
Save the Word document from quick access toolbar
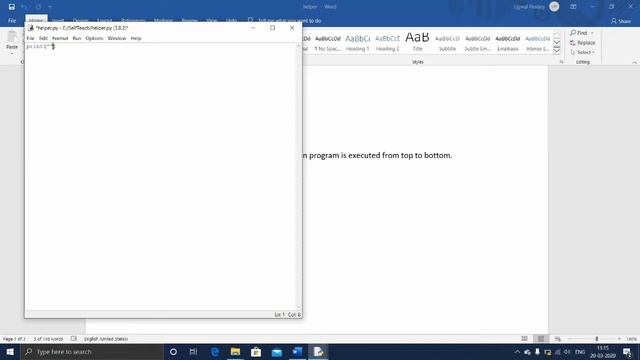point(11,7)
